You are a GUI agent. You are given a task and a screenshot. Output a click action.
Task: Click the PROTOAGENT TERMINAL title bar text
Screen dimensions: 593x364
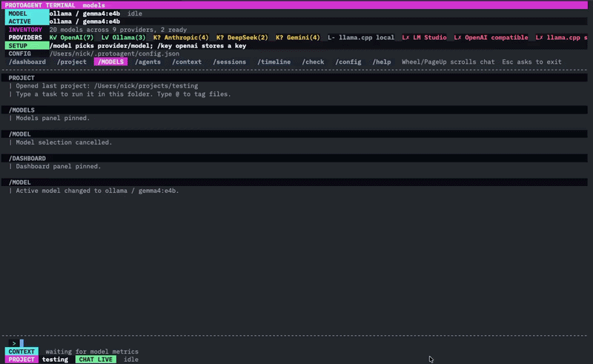(40, 5)
